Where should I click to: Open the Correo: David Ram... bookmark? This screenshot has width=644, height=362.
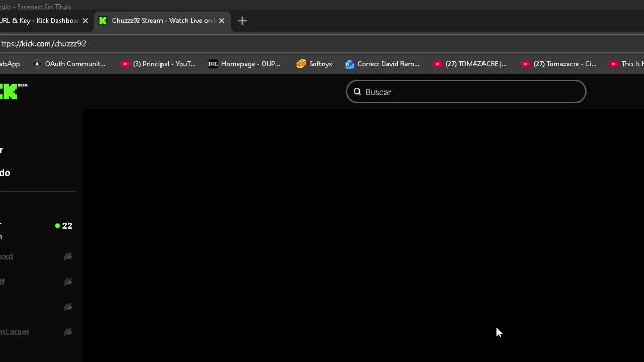point(382,64)
